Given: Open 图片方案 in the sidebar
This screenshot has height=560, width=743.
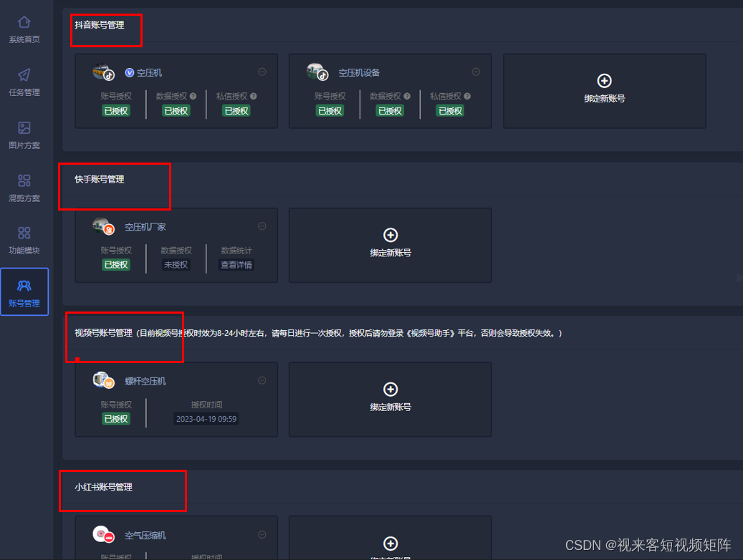Looking at the screenshot, I should pos(24,135).
